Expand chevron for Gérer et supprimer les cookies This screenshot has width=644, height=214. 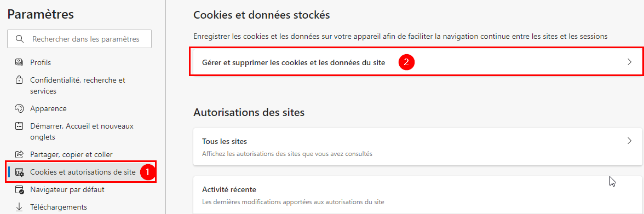click(x=629, y=62)
